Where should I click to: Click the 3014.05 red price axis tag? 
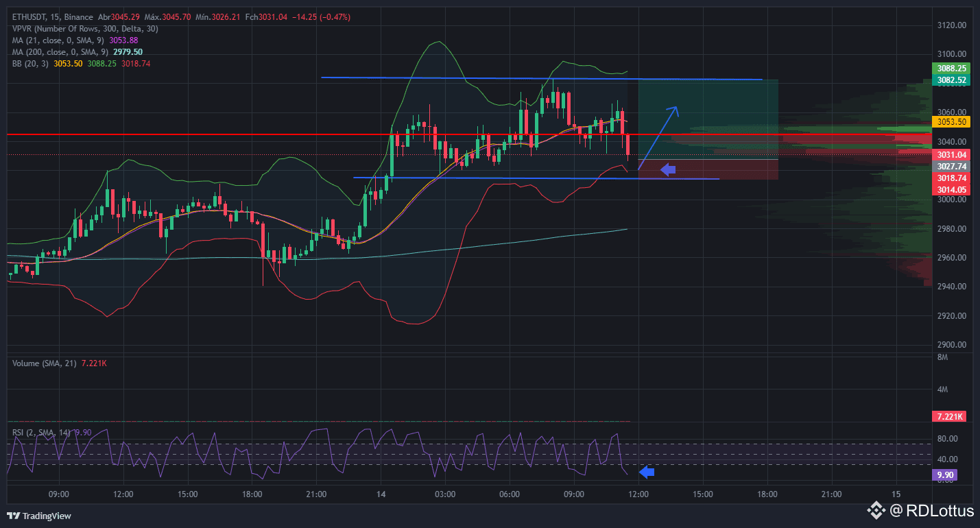[x=951, y=189]
